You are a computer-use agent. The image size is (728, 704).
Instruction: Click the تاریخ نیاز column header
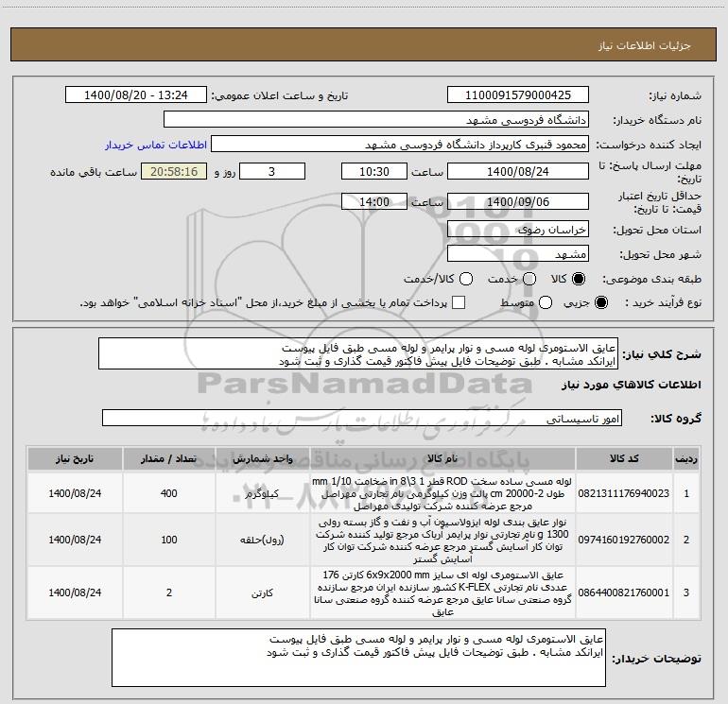(75, 458)
